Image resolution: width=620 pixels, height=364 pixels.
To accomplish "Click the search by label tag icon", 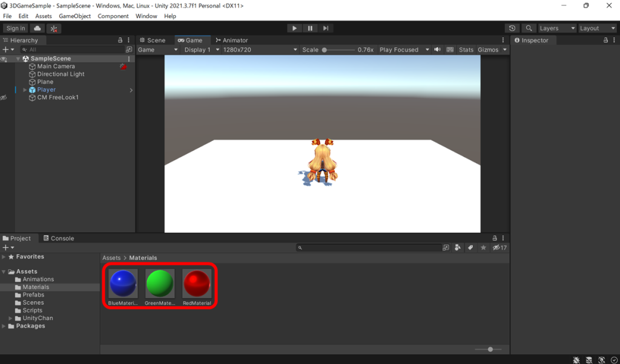I will click(470, 247).
